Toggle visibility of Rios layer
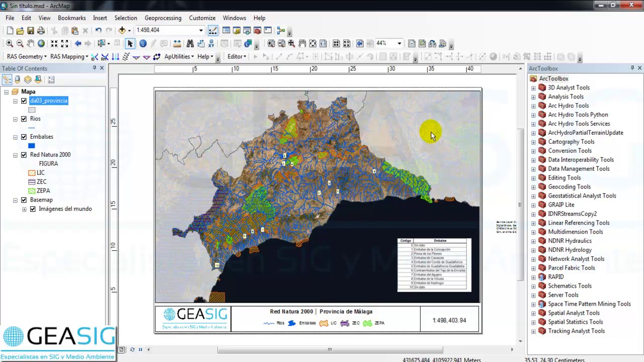 click(x=24, y=119)
